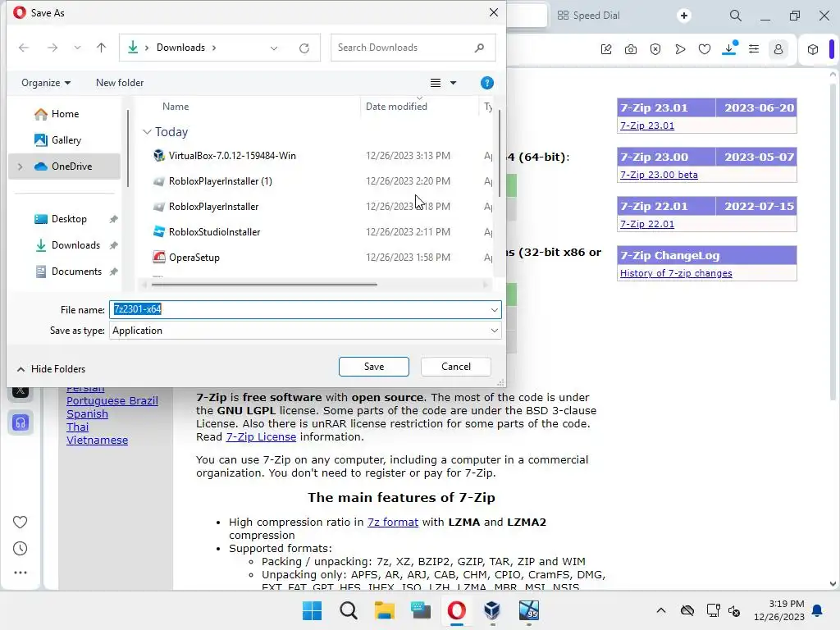Cancel the Save As dialog
The image size is (840, 630).
coord(456,367)
